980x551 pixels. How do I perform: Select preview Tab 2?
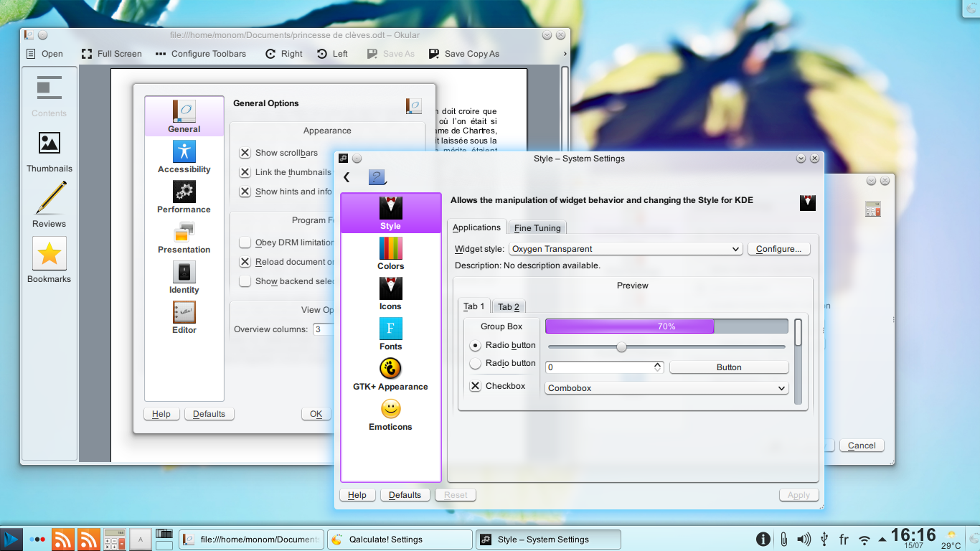pyautogui.click(x=509, y=307)
